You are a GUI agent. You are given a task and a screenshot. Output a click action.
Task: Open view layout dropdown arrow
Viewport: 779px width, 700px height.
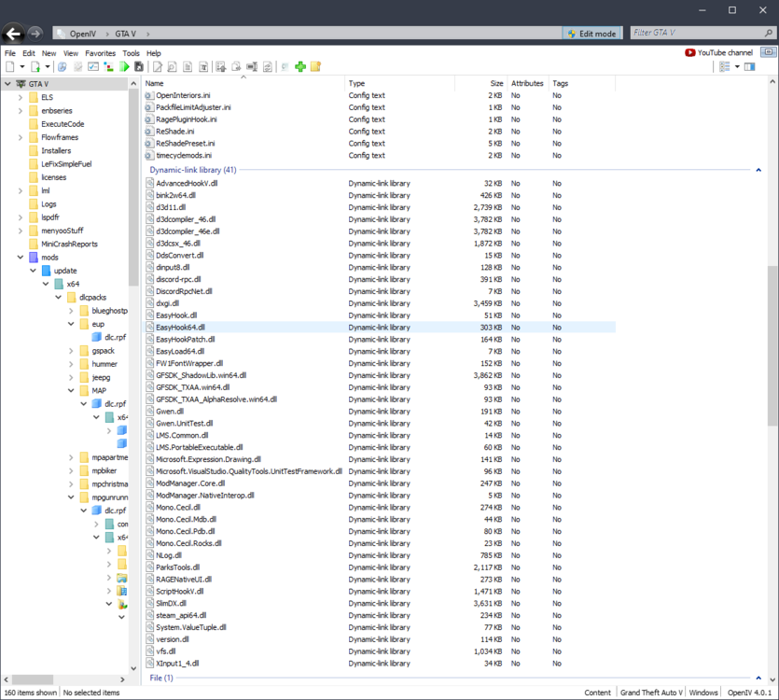pos(737,66)
